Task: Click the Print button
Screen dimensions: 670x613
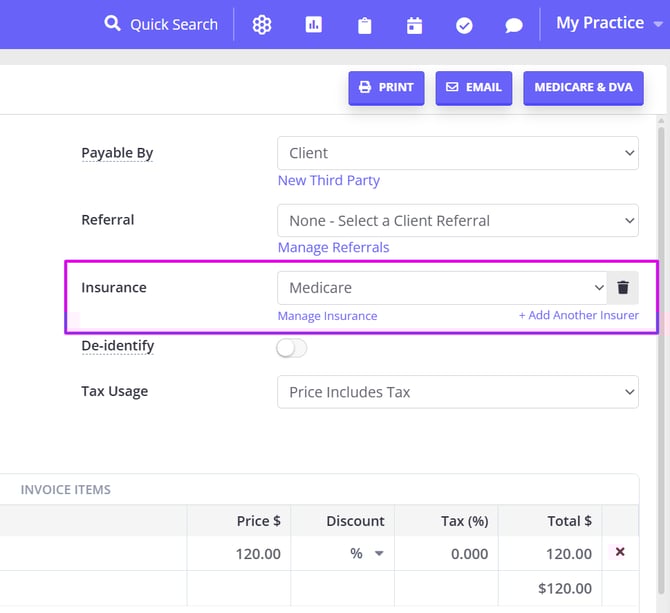Action: click(386, 88)
